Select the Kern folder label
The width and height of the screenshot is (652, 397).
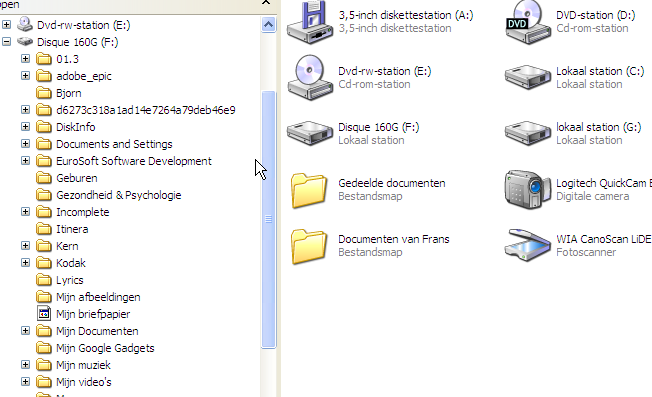67,246
